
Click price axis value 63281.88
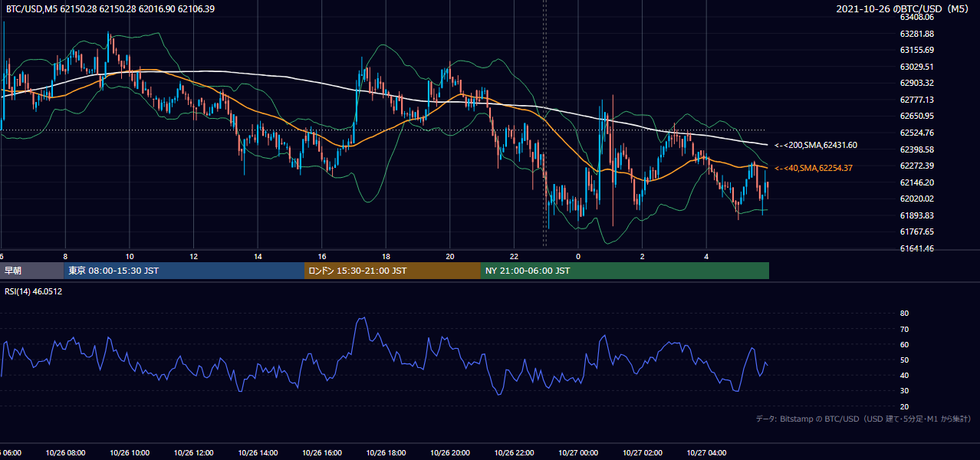tap(916, 34)
